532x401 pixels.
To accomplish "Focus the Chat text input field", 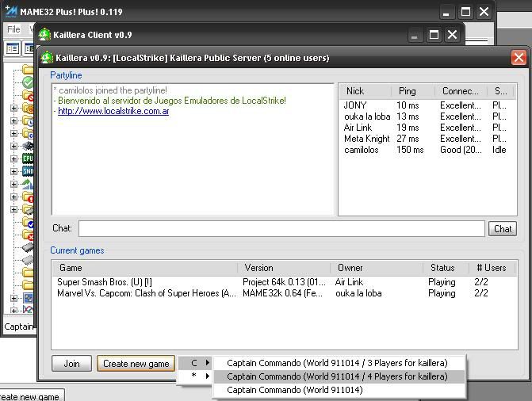I will pos(281,229).
